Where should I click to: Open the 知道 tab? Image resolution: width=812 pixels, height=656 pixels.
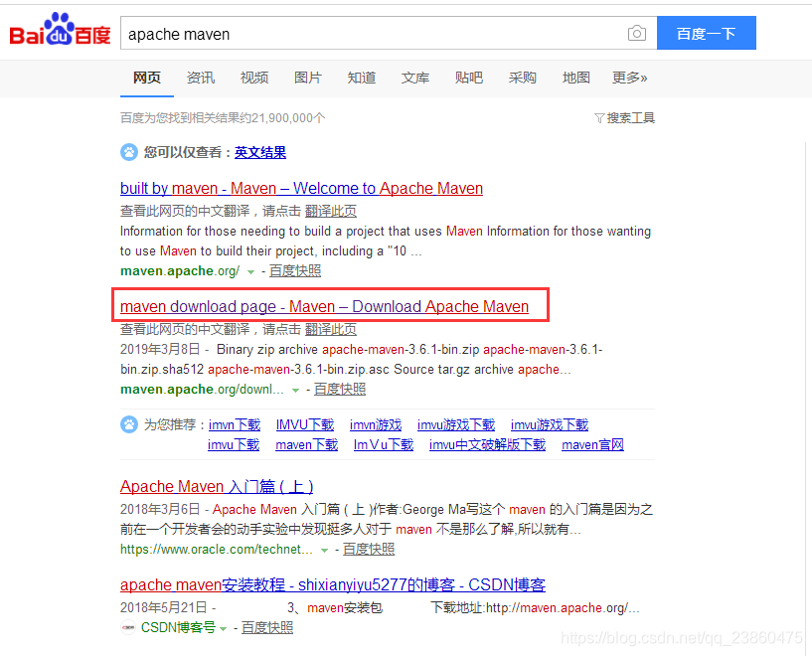362,78
